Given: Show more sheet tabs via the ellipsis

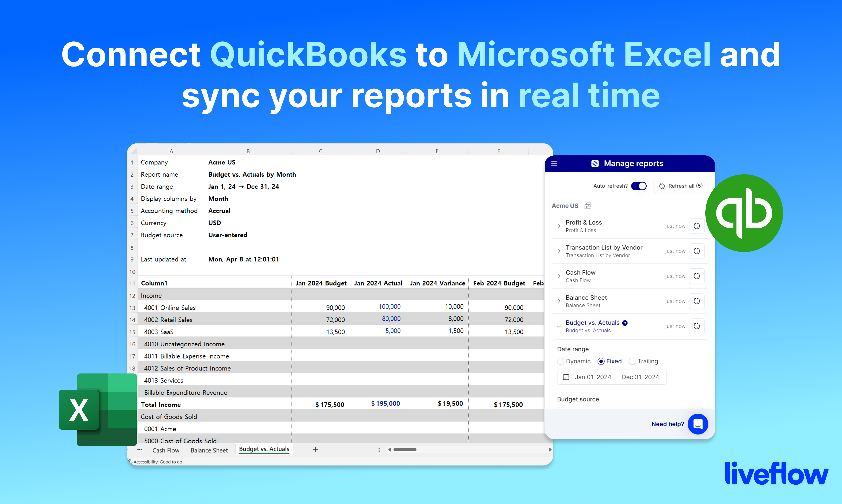Looking at the screenshot, I should point(140,450).
